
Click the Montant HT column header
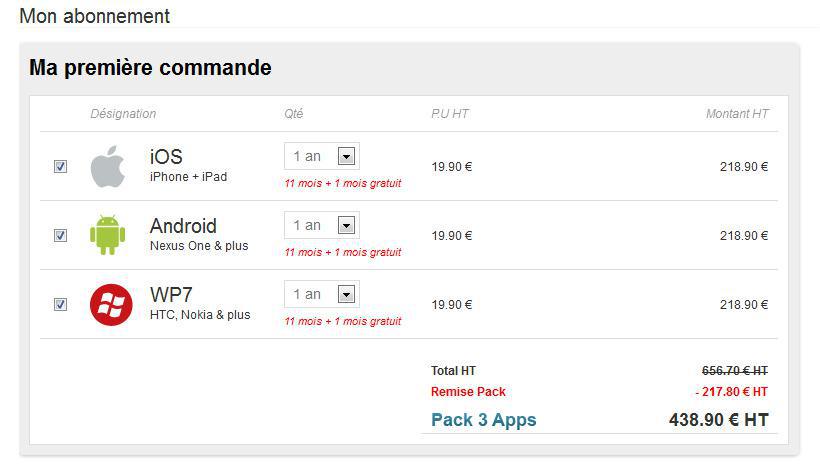click(x=736, y=114)
